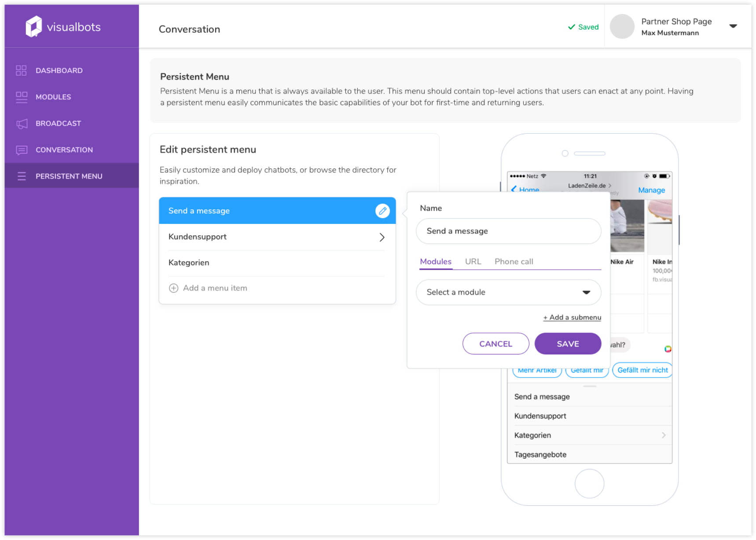756x540 pixels.
Task: Switch to the Phone call tab
Action: click(x=514, y=262)
